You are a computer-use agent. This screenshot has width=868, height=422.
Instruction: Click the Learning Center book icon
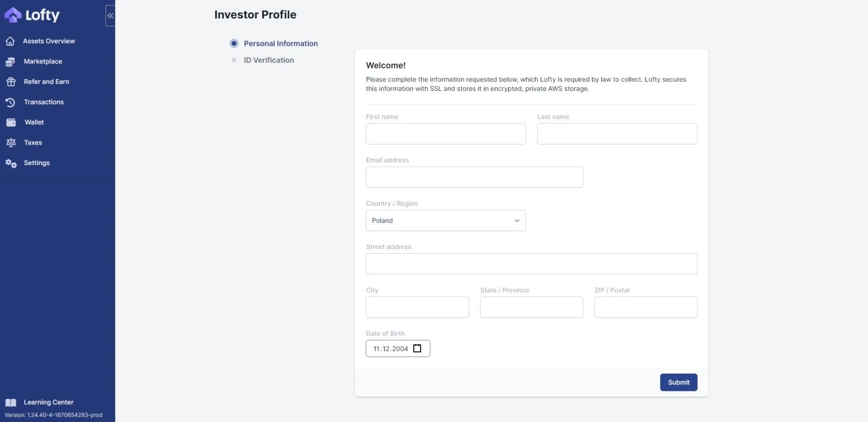click(x=11, y=402)
